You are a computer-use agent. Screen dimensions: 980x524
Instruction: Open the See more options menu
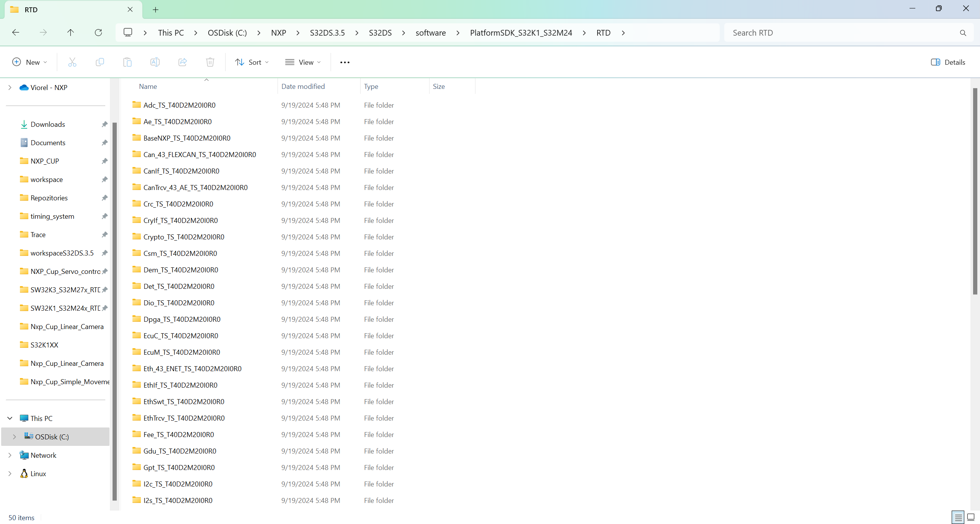click(345, 62)
